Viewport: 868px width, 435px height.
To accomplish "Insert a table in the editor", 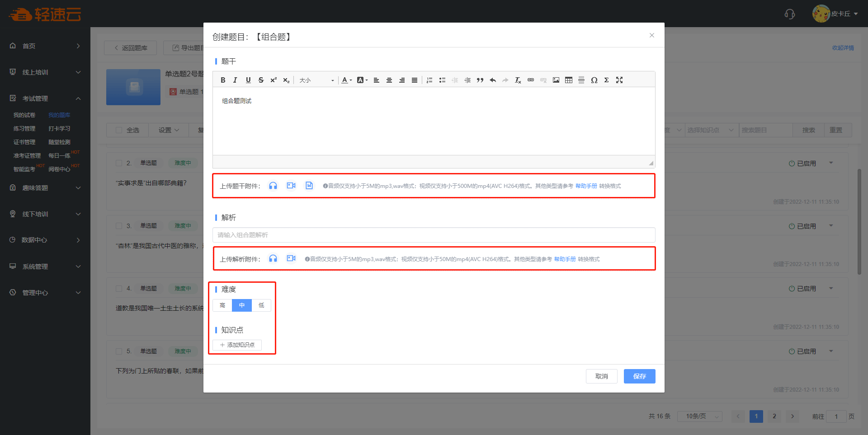I will pyautogui.click(x=569, y=80).
